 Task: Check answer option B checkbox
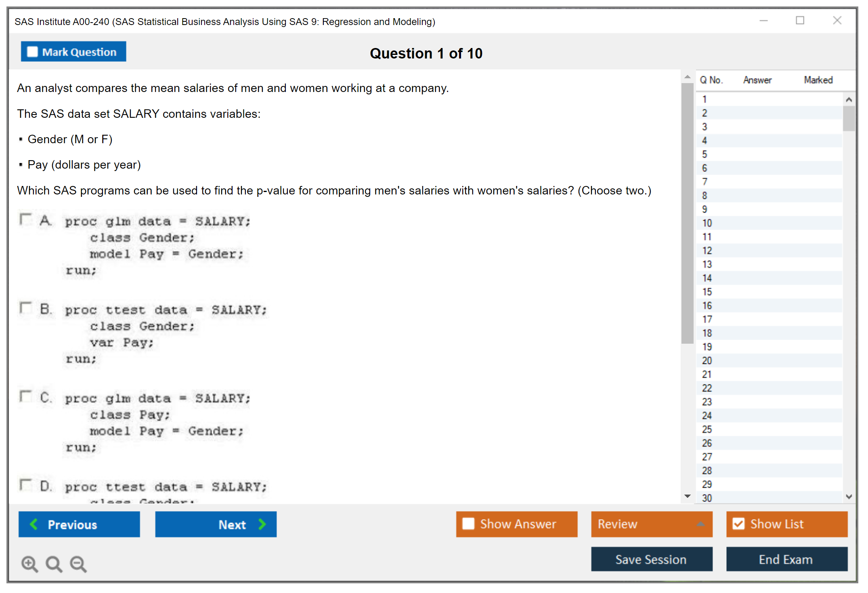(26, 308)
